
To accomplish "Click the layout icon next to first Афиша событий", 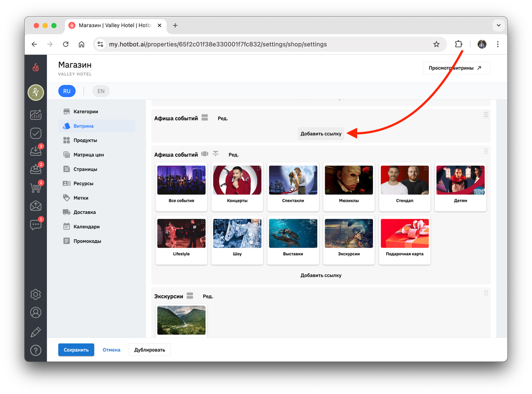I will pos(205,117).
